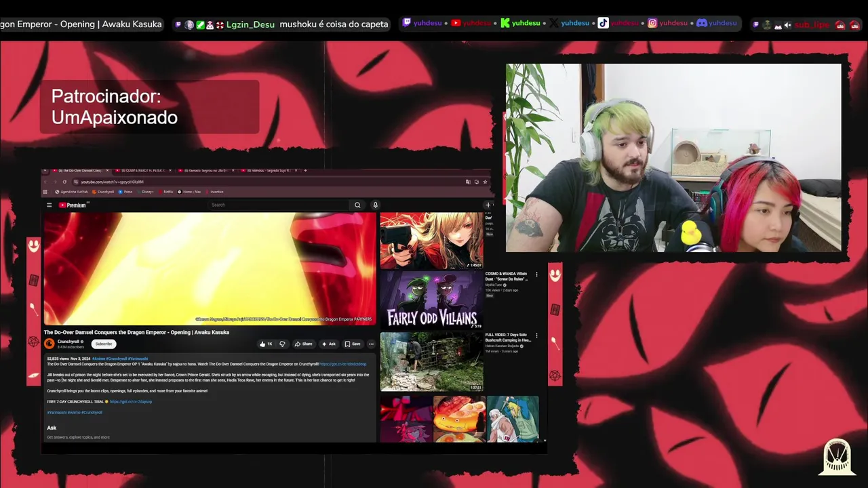Open more actions ellipsis beside Save

(371, 344)
